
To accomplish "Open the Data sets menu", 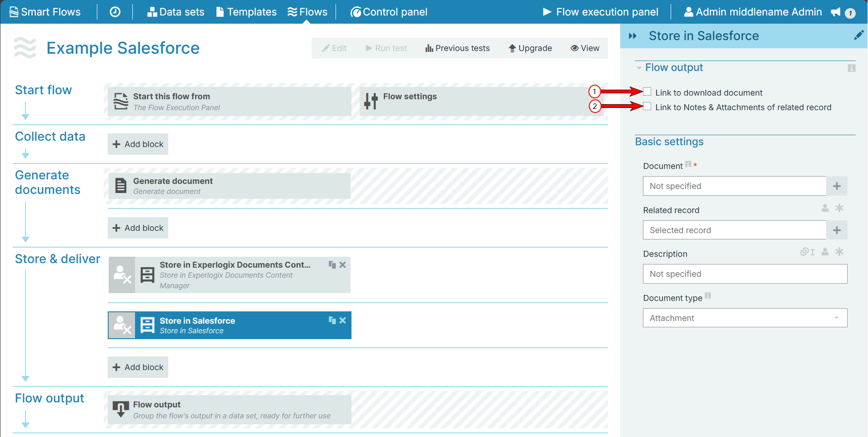I will click(176, 12).
